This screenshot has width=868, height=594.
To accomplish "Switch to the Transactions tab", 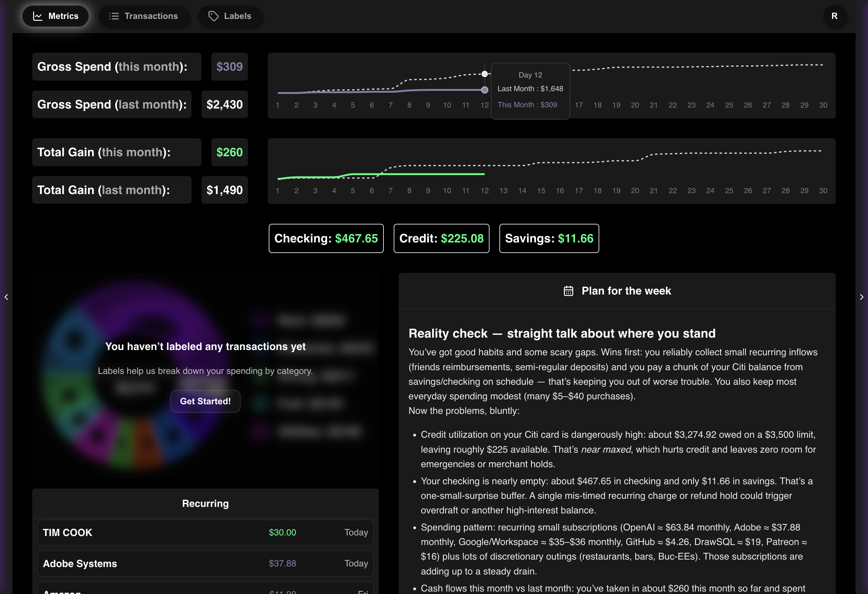I will (144, 16).
